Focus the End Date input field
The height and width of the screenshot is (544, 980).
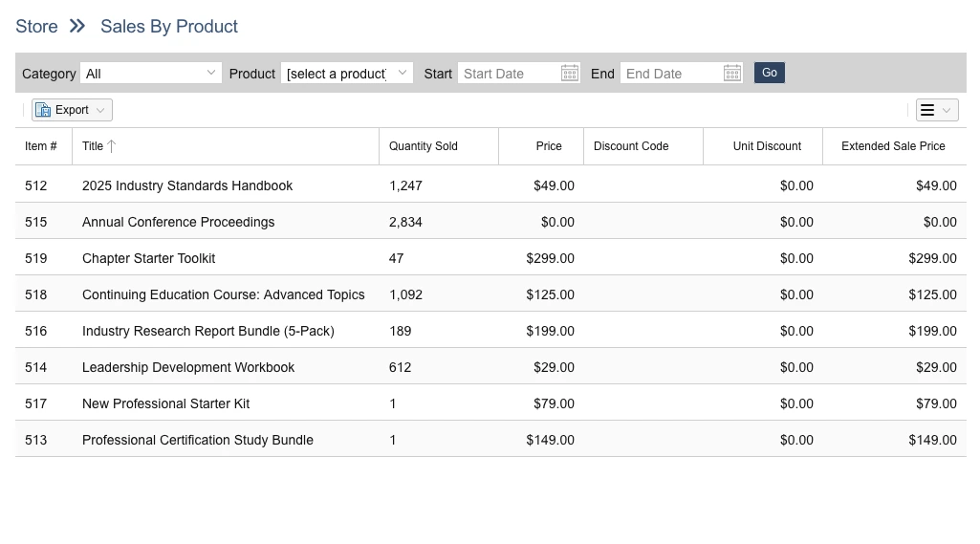tap(672, 74)
